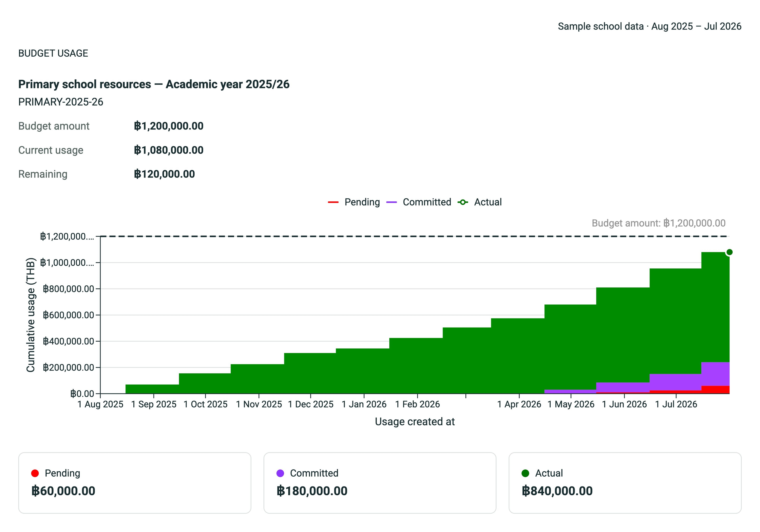
Task: Click the 1 Dec 2025 x-axis label
Action: click(x=311, y=404)
